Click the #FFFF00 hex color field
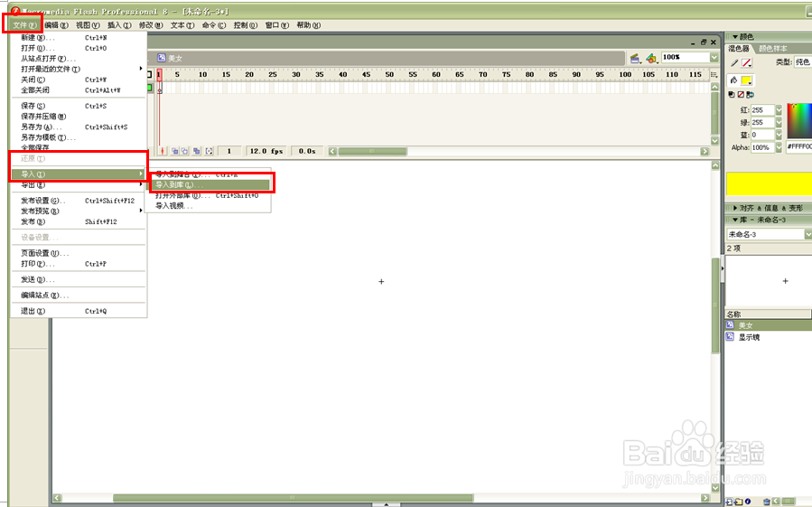This screenshot has width=812, height=507. click(799, 146)
